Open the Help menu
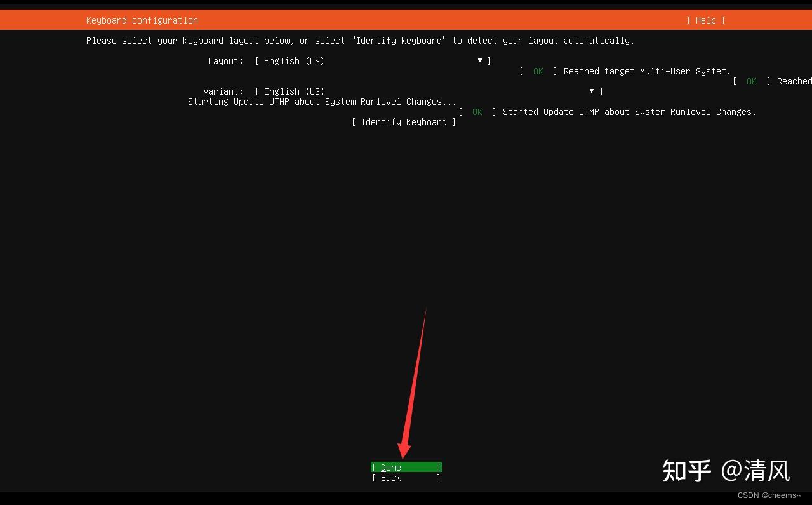812x505 pixels. point(705,20)
